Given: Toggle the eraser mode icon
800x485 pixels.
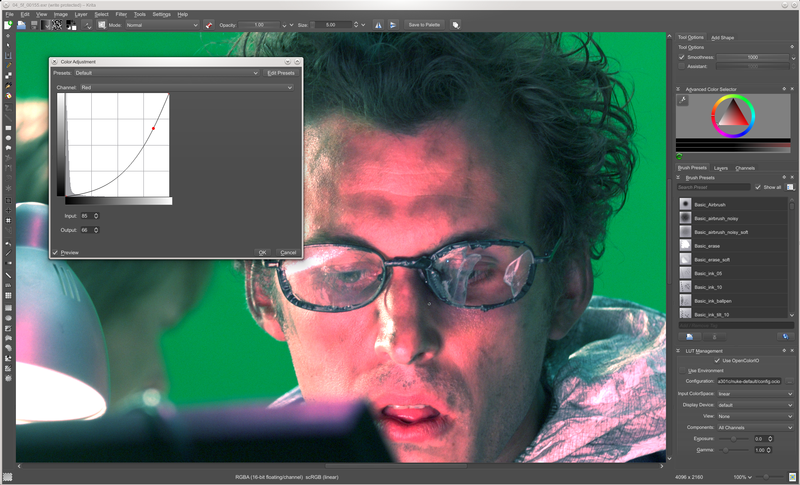Looking at the screenshot, I should pyautogui.click(x=209, y=24).
